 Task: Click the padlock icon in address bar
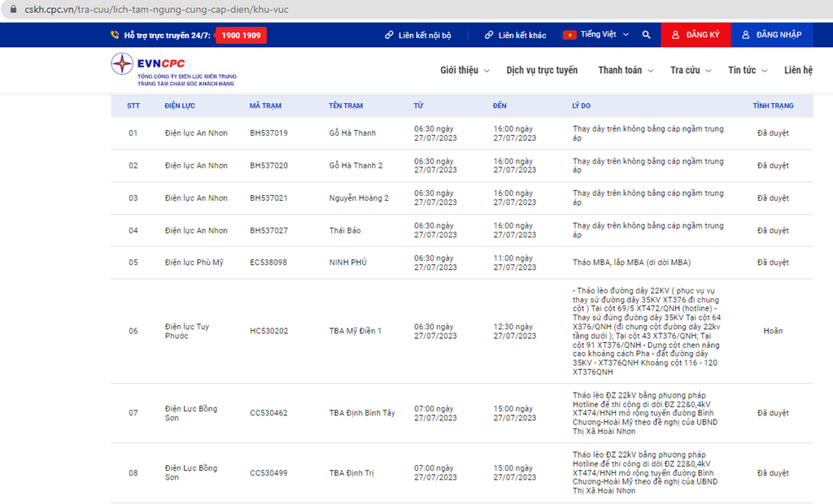point(13,9)
